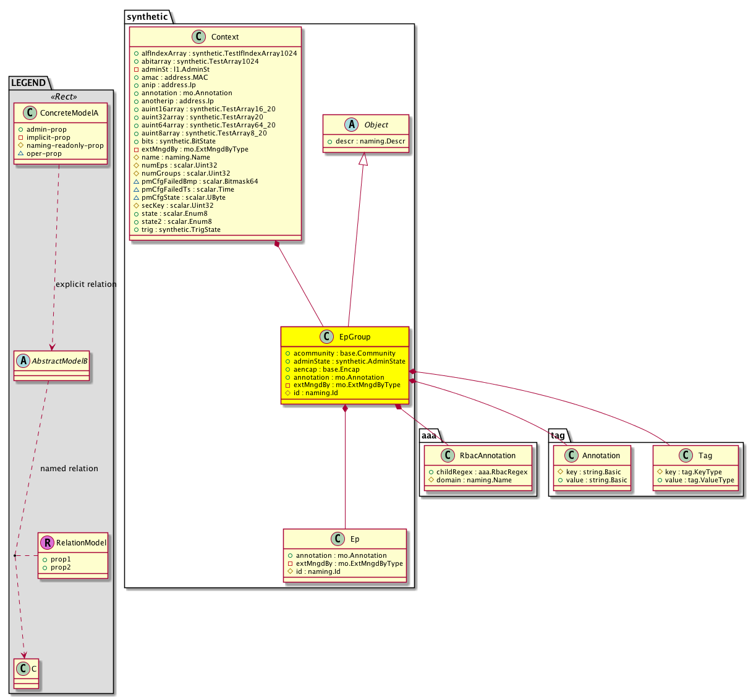Click the RbacAnnotation class icon
This screenshot has height=700, width=756.
(x=448, y=456)
